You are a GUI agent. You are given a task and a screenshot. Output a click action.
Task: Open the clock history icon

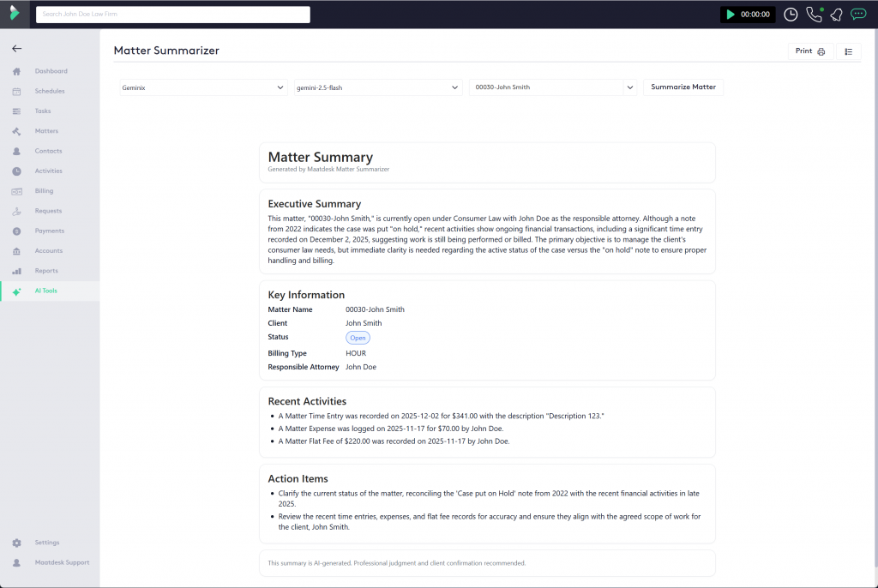tap(791, 15)
